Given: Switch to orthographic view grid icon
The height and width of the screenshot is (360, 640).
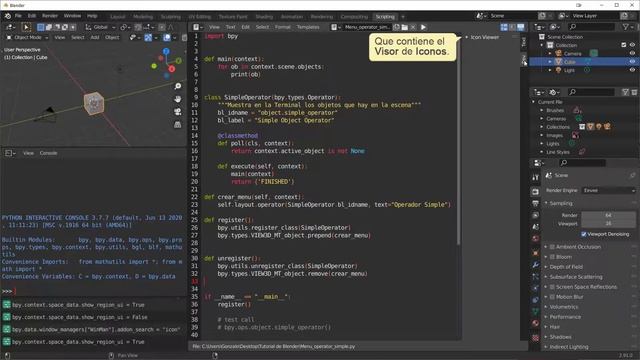Looking at the screenshot, I should tap(178, 124).
